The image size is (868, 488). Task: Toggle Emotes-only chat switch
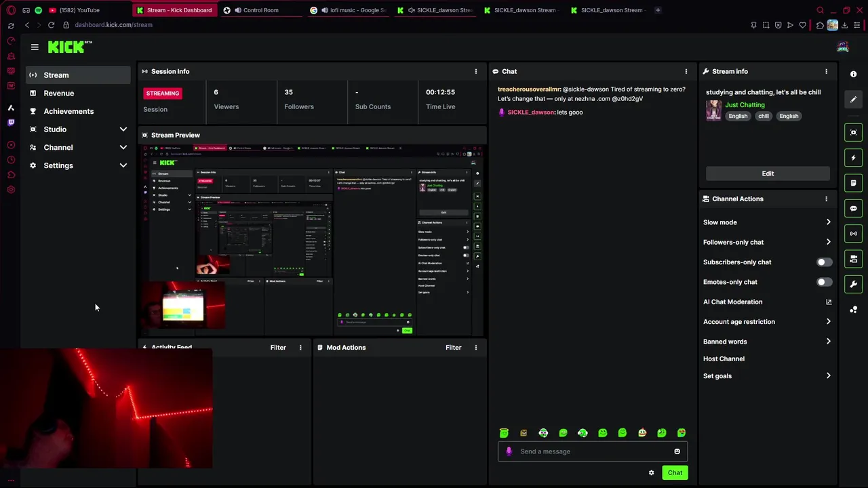824,282
